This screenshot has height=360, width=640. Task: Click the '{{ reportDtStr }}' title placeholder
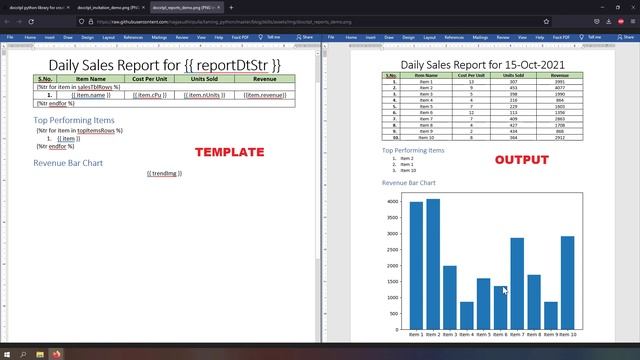[x=232, y=65]
